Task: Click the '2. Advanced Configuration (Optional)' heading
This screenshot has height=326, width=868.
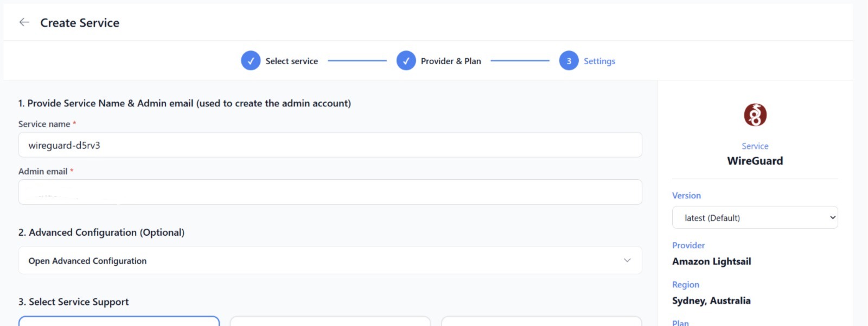Action: 101,233
